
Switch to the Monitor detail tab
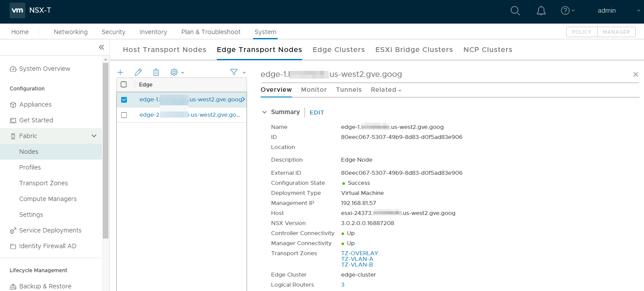[x=314, y=90]
